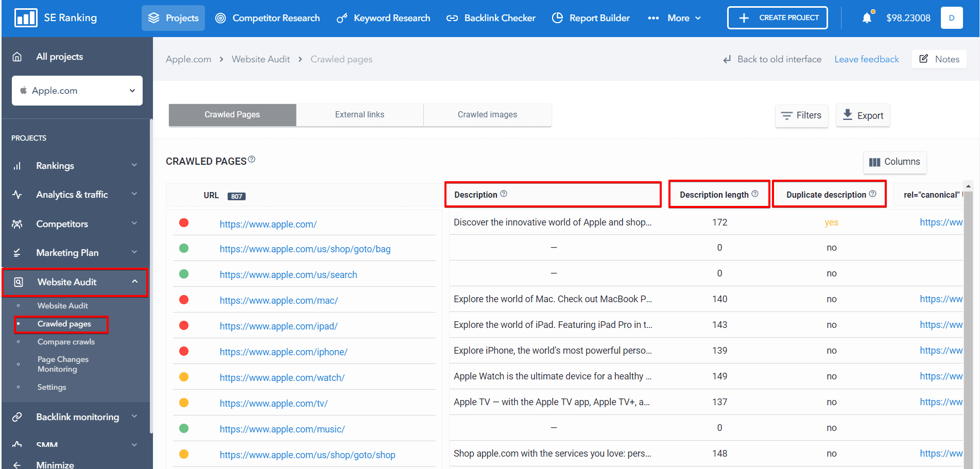Open the apple.com/mac crawled page link

[279, 300]
